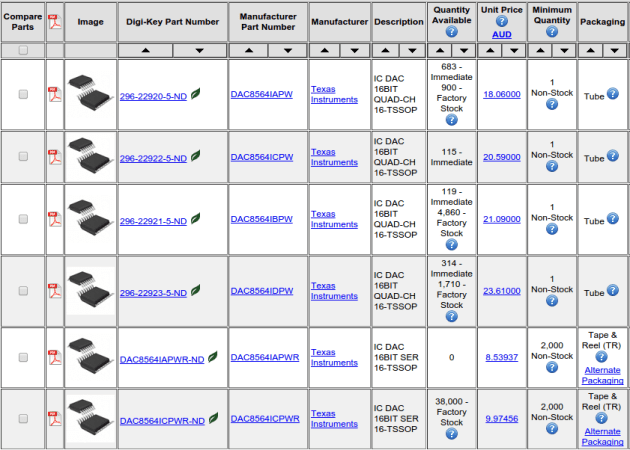Open price 21.09000 for DAC8564IBPW
This screenshot has width=630, height=450.
click(501, 219)
